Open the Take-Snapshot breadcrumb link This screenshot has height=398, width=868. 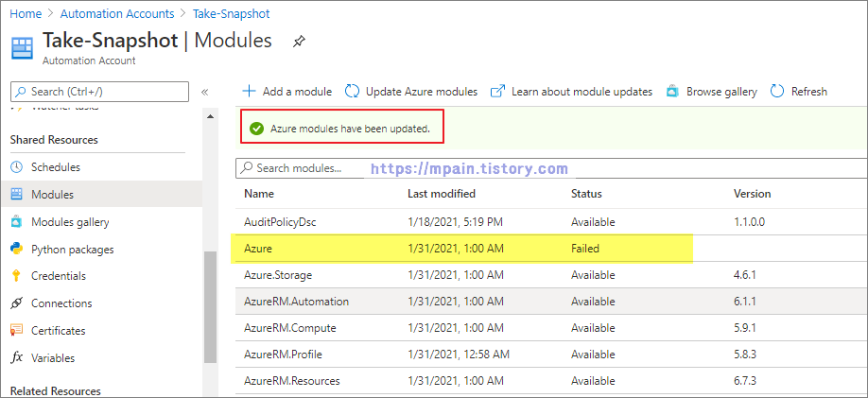pos(232,13)
